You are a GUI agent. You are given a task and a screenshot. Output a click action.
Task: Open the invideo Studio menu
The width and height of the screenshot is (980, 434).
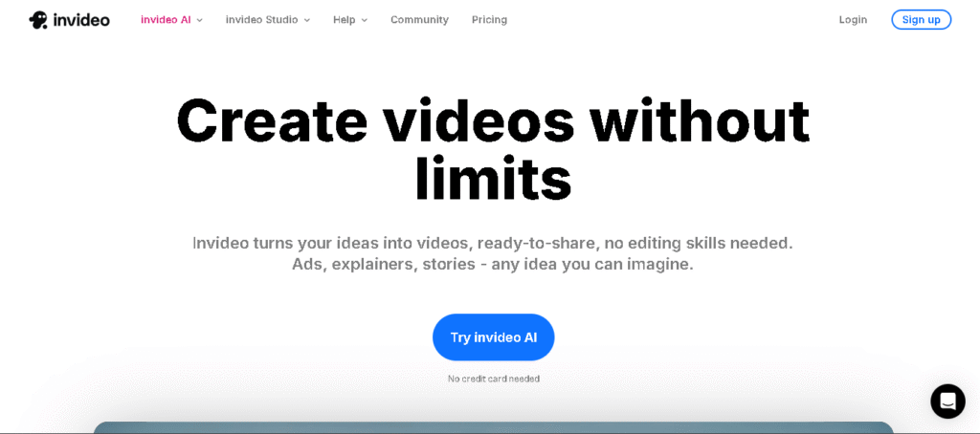coord(261,20)
